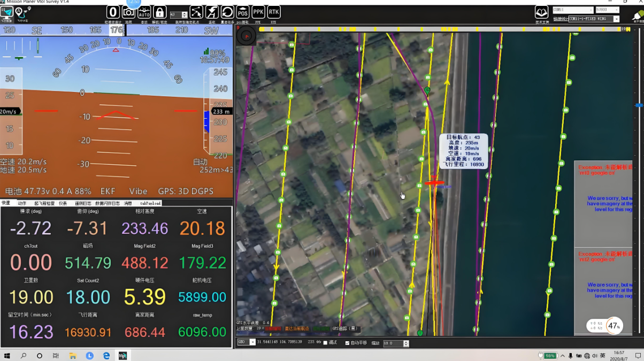Click the zoom level stepper on map

406,343
